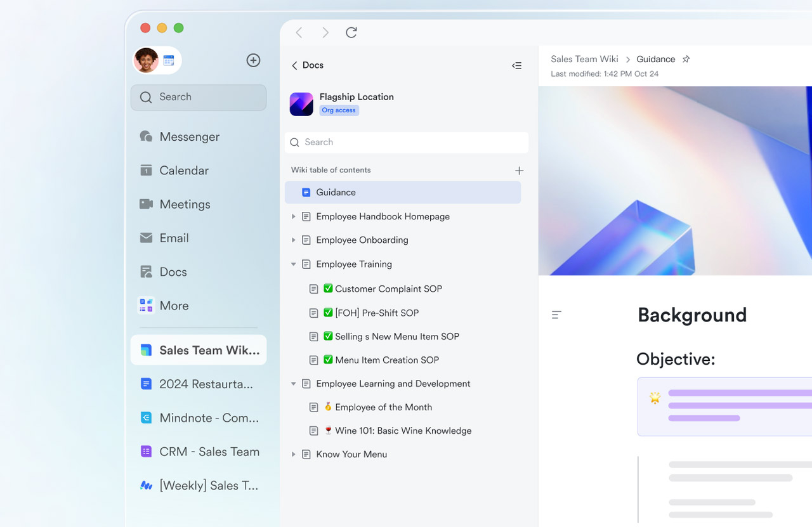Click the reload page icon

click(x=351, y=32)
